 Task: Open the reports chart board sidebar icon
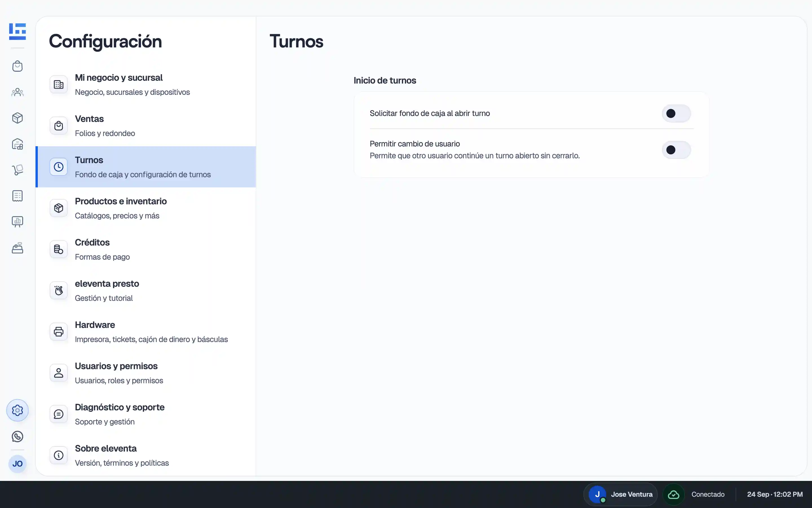(x=17, y=222)
